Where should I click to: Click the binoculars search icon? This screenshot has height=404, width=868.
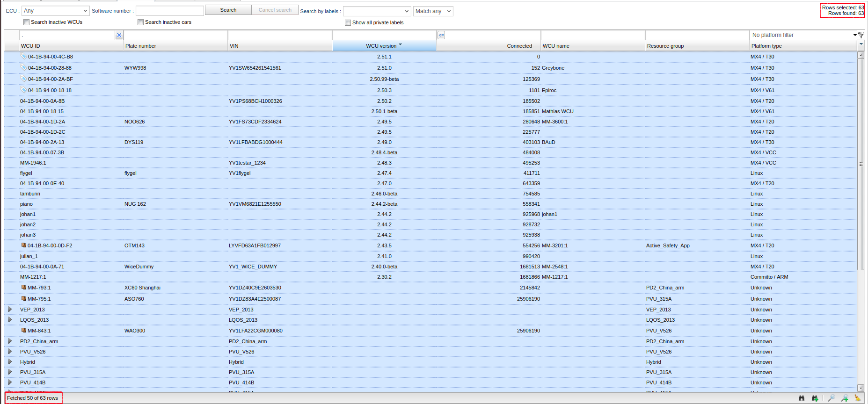(802, 398)
